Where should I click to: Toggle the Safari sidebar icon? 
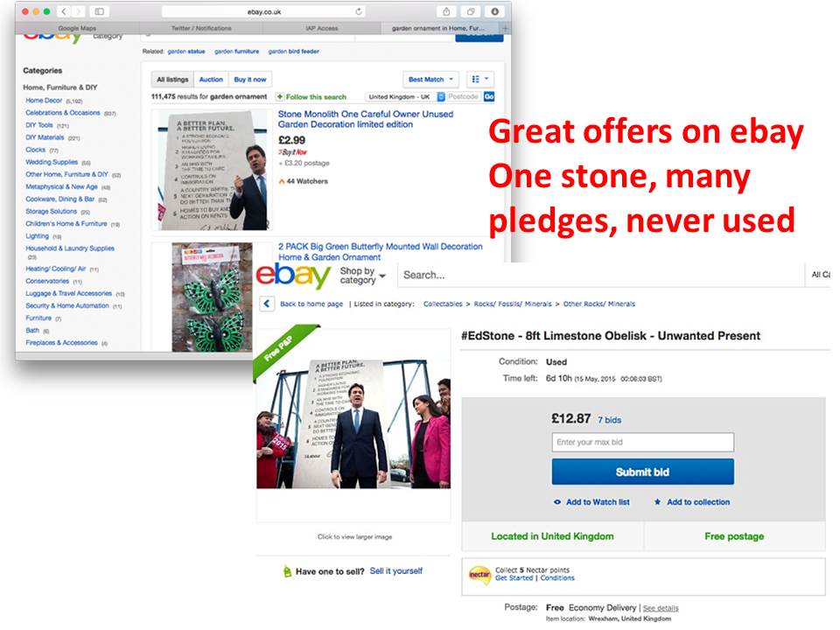tap(100, 11)
